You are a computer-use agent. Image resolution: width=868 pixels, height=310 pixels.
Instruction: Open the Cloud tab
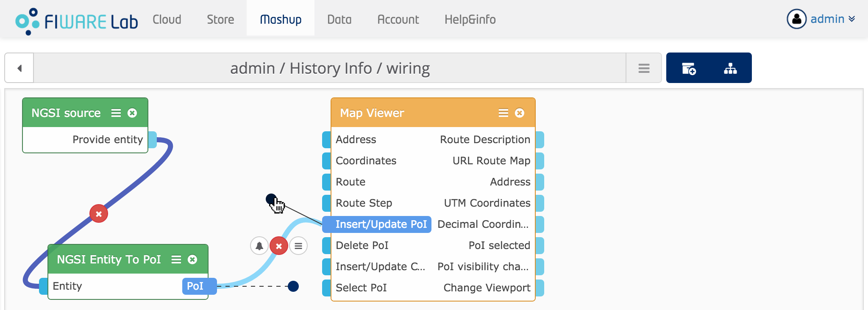coord(167,19)
